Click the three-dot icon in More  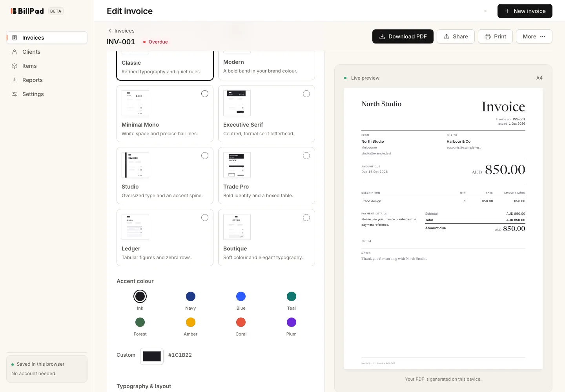pos(543,36)
